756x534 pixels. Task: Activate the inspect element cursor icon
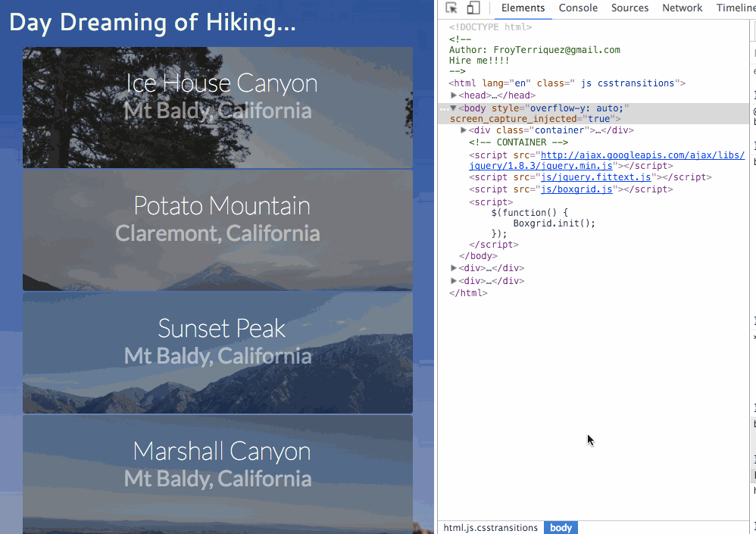click(451, 8)
